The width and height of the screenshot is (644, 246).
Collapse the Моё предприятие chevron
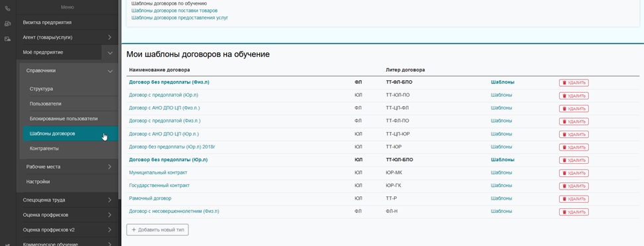coord(109,52)
